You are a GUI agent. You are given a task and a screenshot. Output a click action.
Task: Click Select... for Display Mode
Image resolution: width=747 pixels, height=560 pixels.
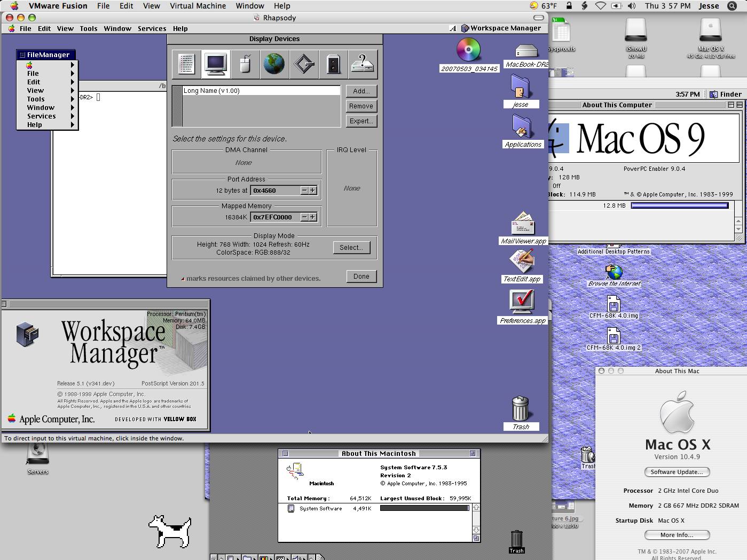(351, 248)
